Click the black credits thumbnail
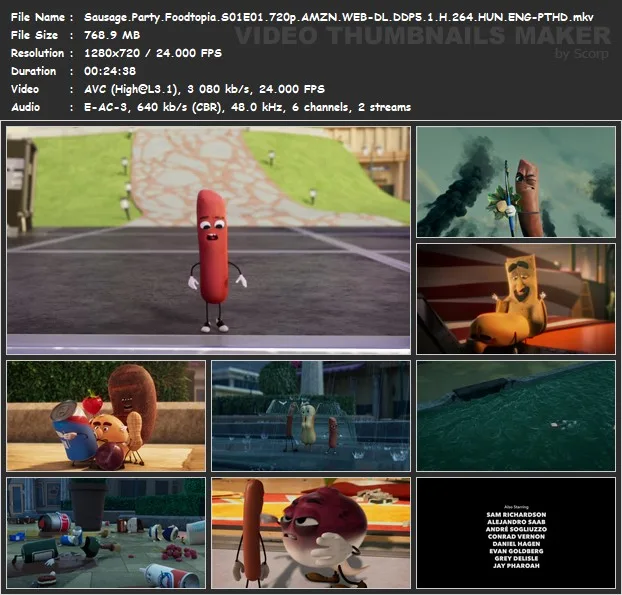This screenshot has height=595, width=622. pos(516,533)
